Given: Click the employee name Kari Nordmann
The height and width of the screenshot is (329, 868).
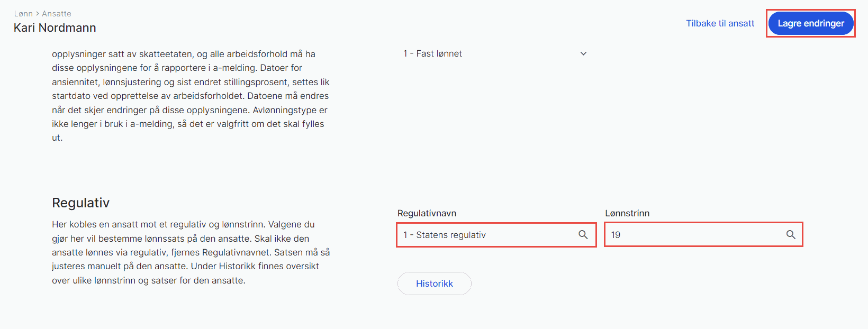Looking at the screenshot, I should point(55,28).
